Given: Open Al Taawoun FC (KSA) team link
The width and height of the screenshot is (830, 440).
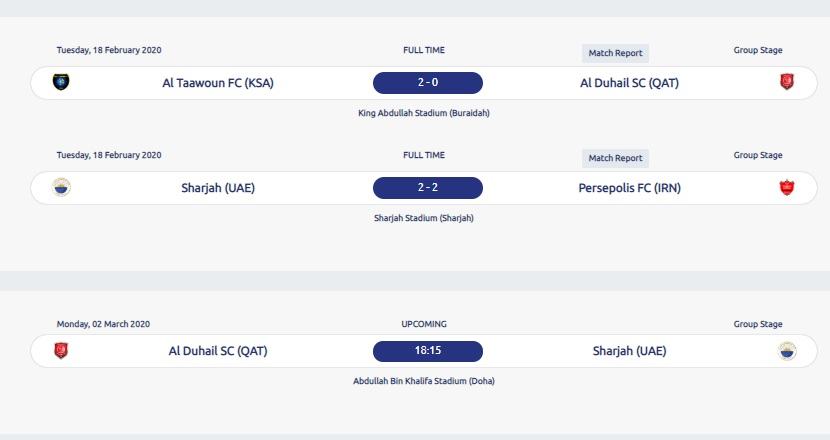Looking at the screenshot, I should [x=218, y=83].
